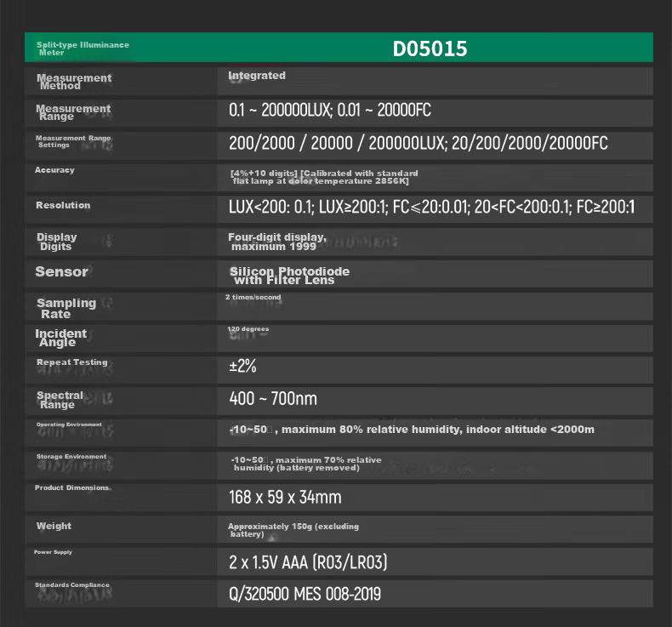
Task: Click the 'Repeat Testing' label
Action: click(x=72, y=362)
